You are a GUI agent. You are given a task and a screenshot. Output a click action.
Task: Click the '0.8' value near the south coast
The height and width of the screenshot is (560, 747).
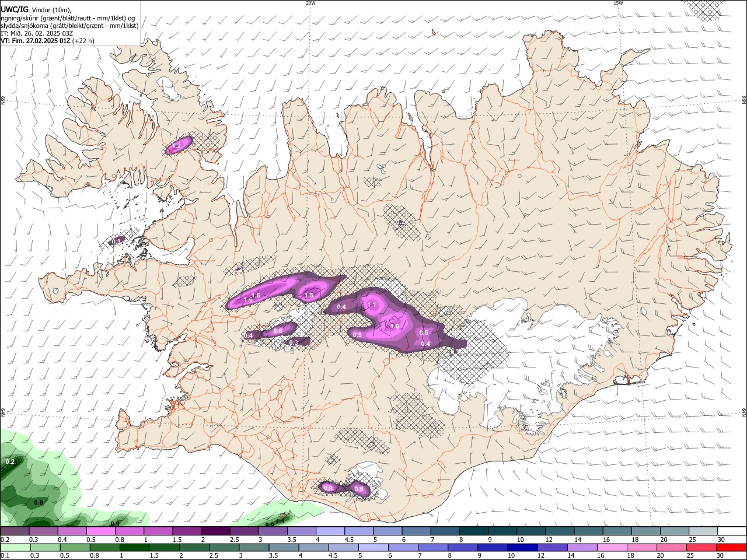(328, 488)
